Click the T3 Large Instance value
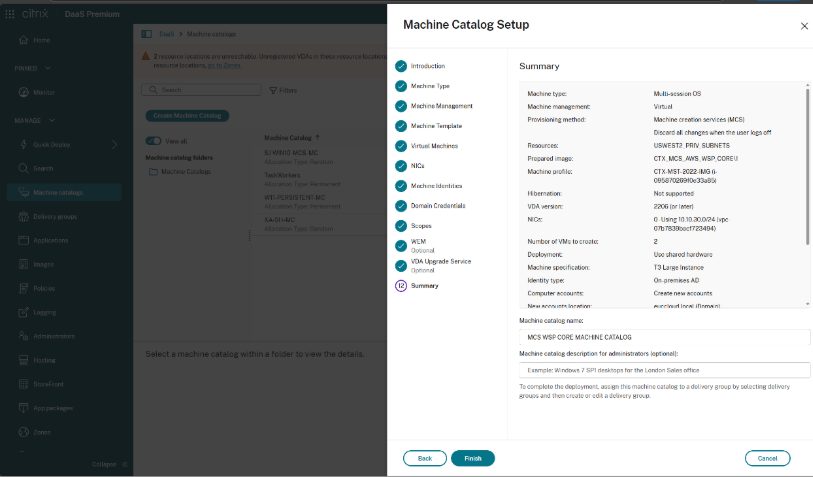Image resolution: width=813 pixels, height=477 pixels. tap(678, 268)
